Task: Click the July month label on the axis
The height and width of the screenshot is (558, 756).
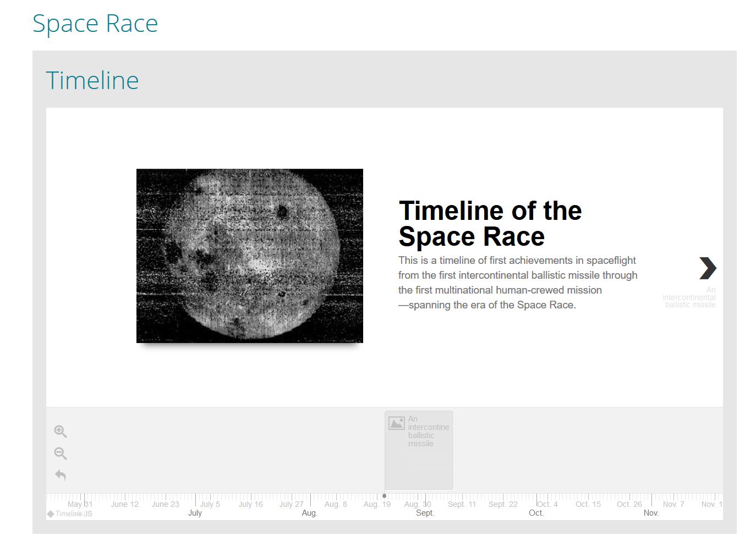Action: pyautogui.click(x=195, y=512)
